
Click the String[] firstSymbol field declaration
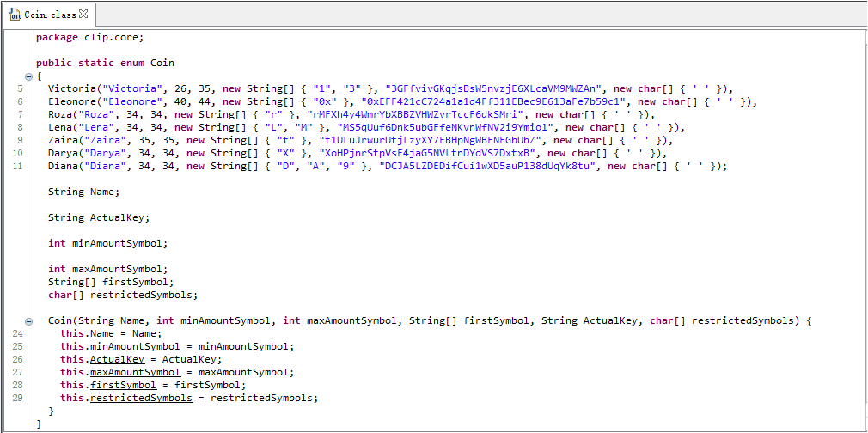pyautogui.click(x=111, y=282)
